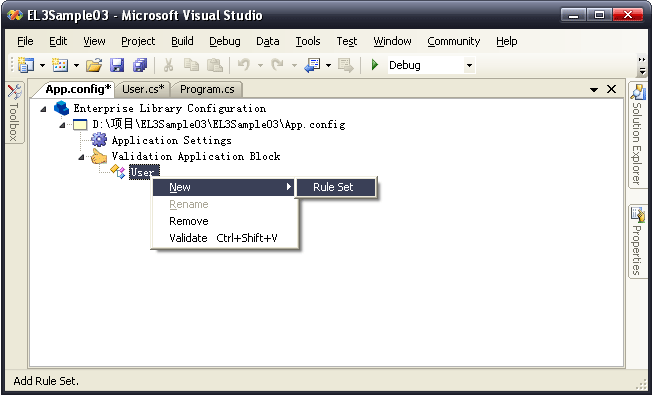Close the active document with X
Screen dimensions: 653x396
(x=611, y=89)
